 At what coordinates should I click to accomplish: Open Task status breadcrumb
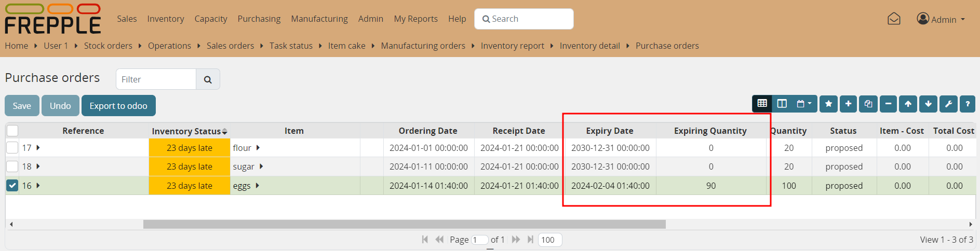tap(291, 46)
